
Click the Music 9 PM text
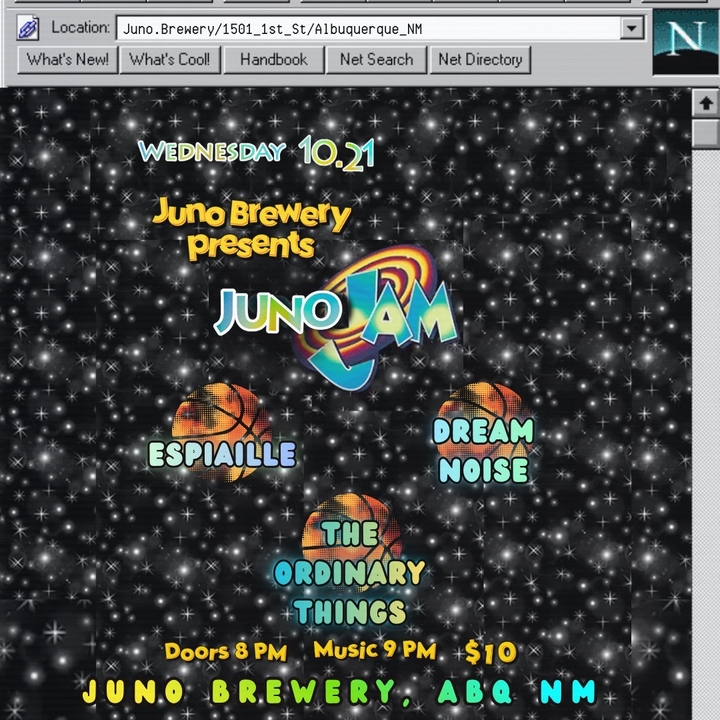pos(375,650)
